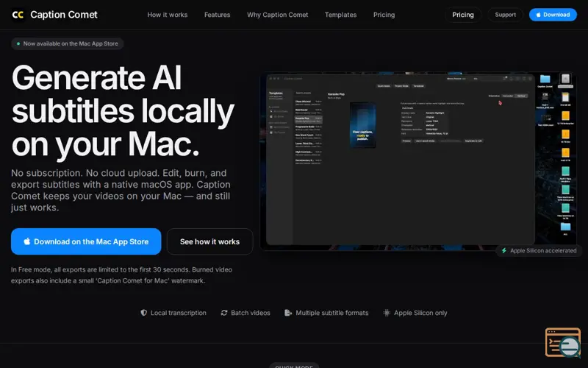588x368 pixels.
Task: Click the CC Caption Comet logo icon
Action: pos(18,15)
